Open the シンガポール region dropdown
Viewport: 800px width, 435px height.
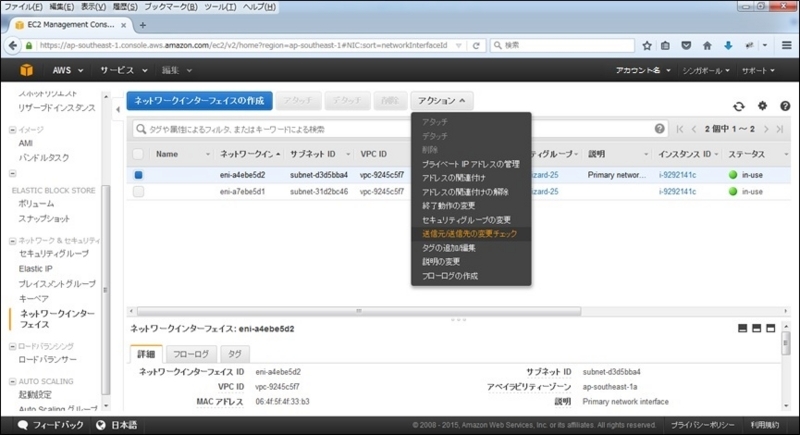pyautogui.click(x=706, y=70)
